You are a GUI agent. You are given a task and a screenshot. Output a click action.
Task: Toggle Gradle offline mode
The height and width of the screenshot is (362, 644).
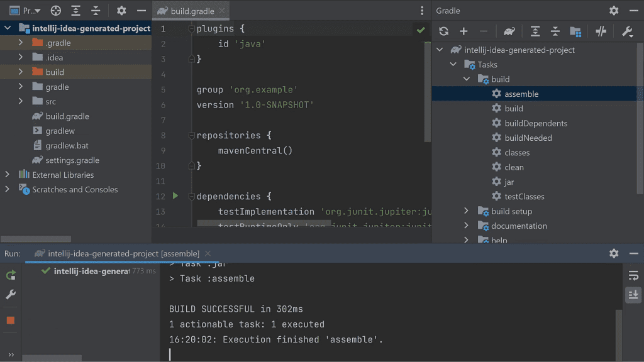coord(601,31)
